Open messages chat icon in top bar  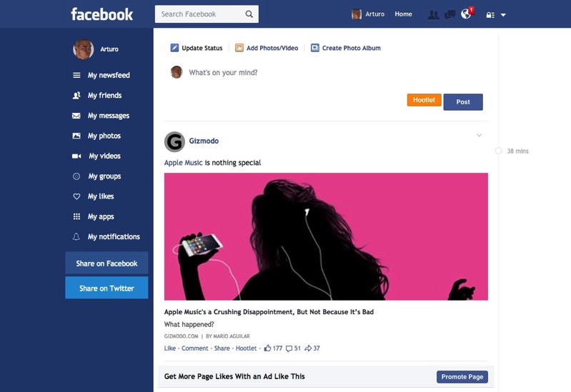coord(450,14)
